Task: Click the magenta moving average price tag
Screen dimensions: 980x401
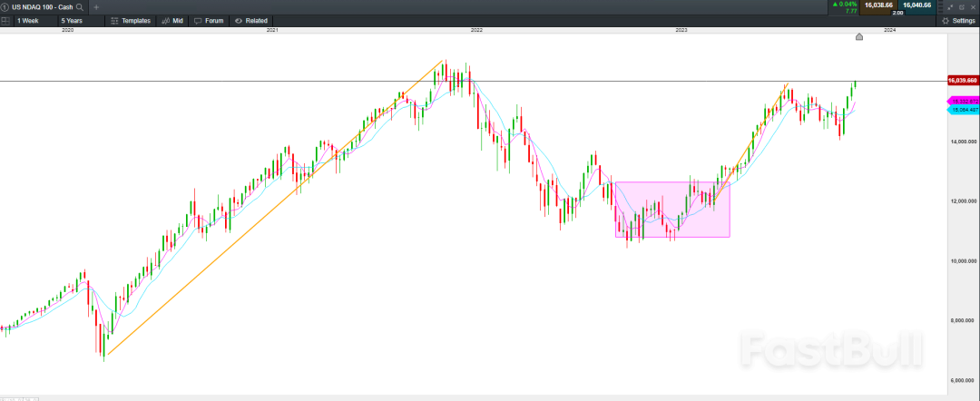Action: click(964, 101)
